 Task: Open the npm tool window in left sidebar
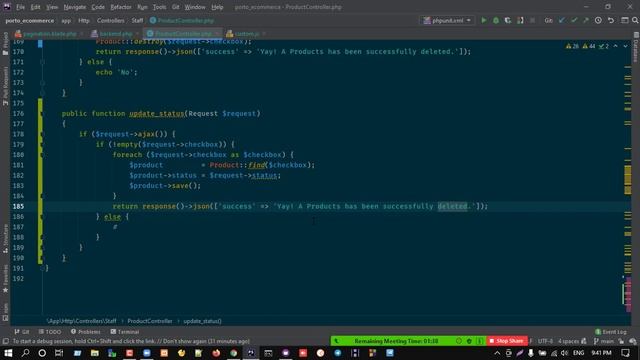5,312
